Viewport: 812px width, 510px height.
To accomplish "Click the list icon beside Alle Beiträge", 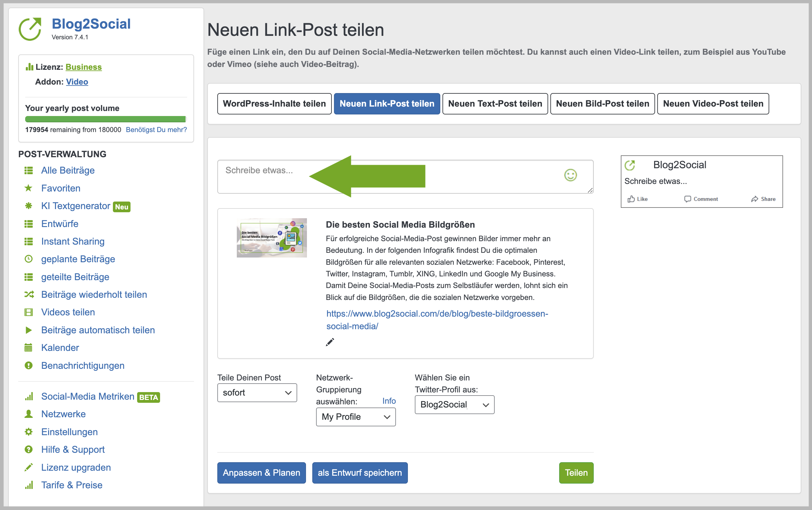I will 29,170.
